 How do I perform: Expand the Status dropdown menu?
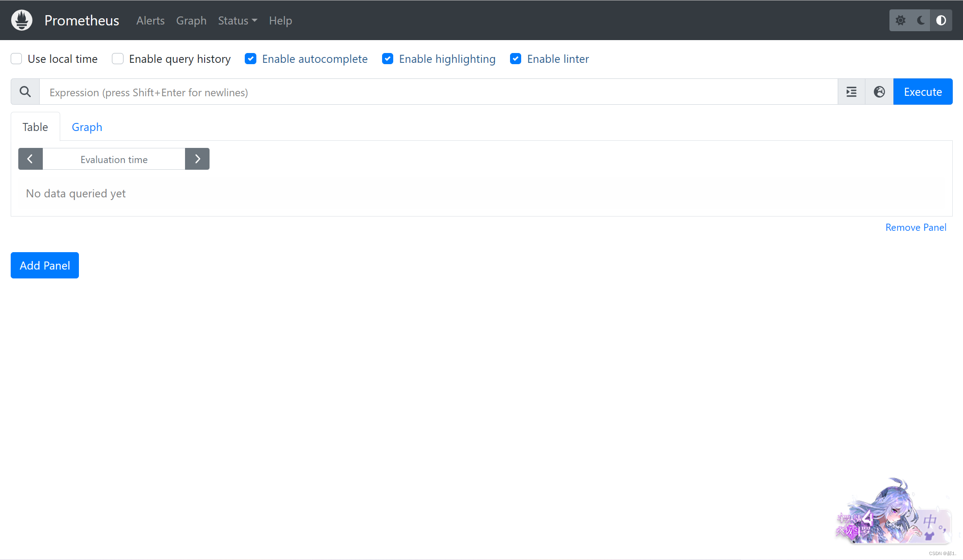click(x=237, y=20)
